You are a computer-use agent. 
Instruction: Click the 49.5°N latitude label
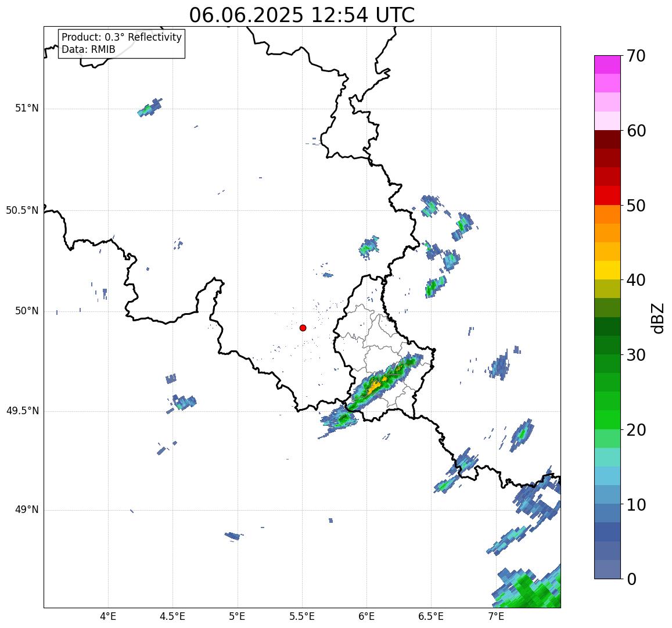pos(22,411)
